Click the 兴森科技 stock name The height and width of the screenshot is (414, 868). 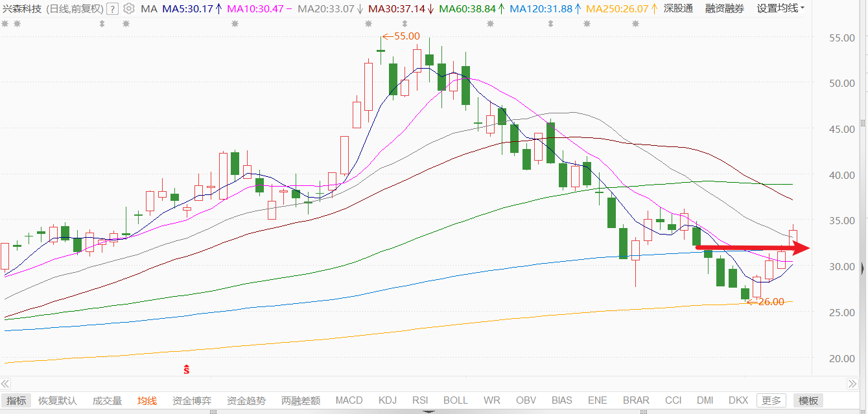23,9
